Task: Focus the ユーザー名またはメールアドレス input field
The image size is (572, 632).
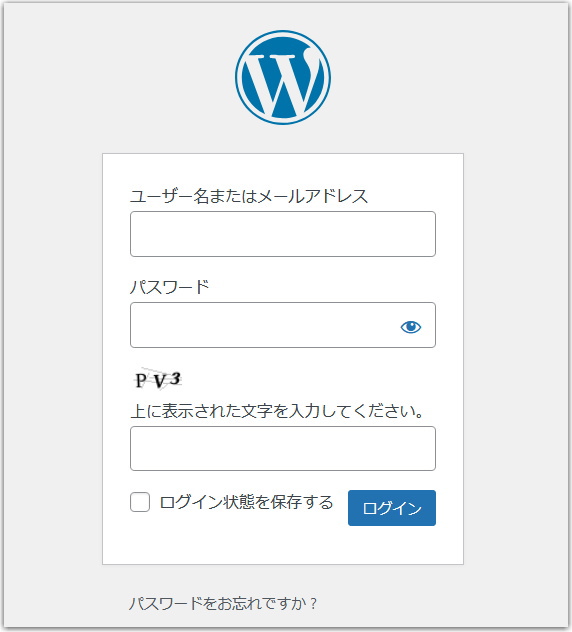Action: pyautogui.click(x=283, y=234)
